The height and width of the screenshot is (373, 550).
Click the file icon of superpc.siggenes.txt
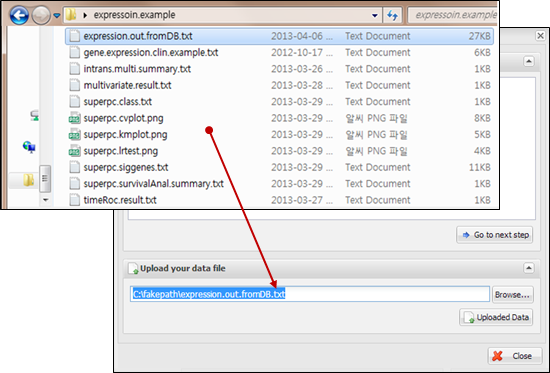(x=74, y=167)
